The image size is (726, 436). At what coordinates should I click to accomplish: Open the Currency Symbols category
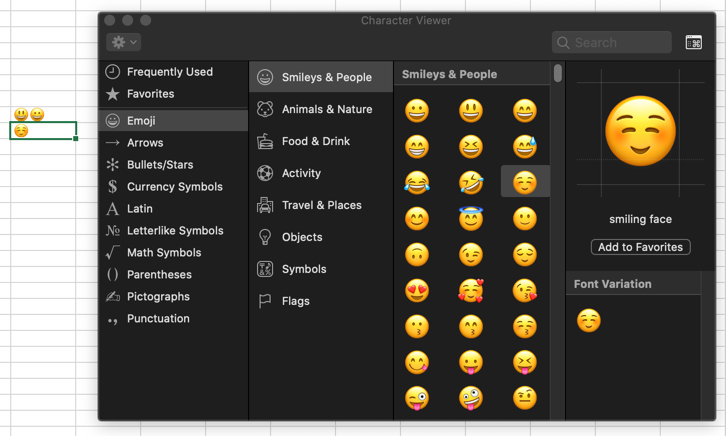tap(174, 187)
